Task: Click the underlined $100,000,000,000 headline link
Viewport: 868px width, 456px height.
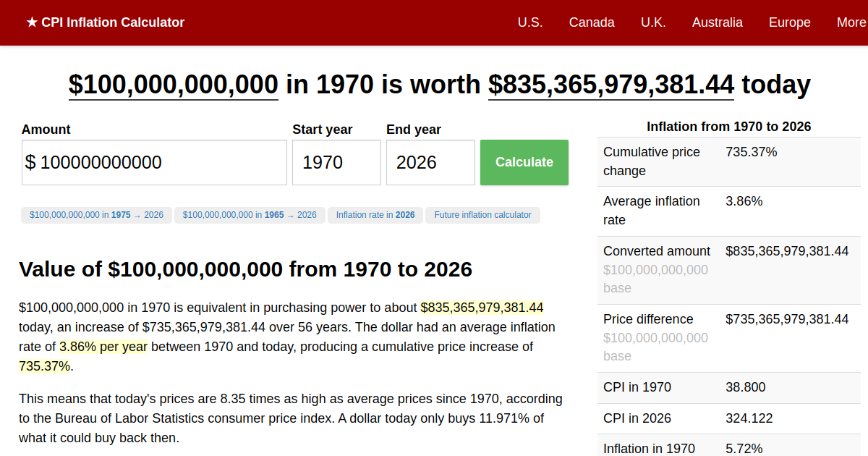Action: (173, 85)
